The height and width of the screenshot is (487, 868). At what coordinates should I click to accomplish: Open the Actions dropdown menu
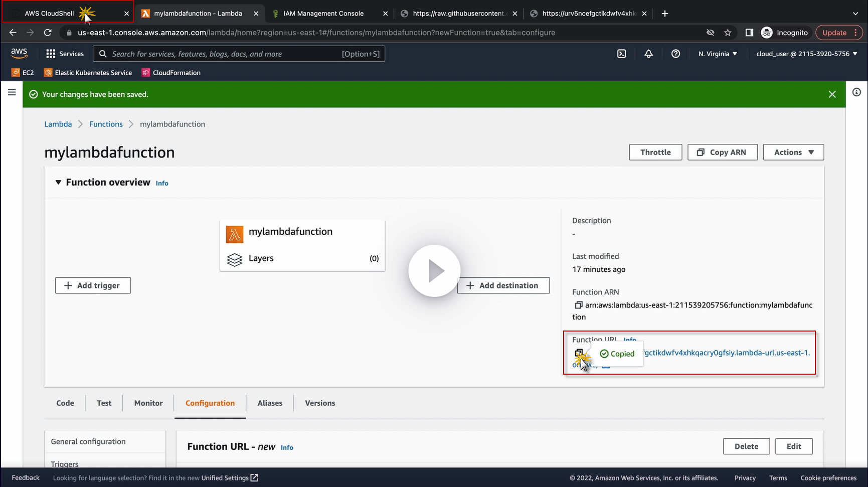(x=793, y=152)
